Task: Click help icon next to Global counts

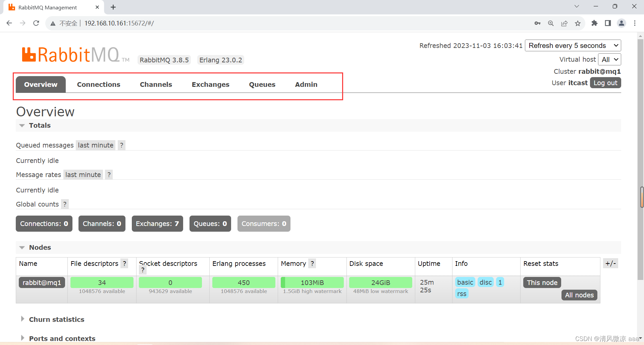Action: click(x=65, y=204)
